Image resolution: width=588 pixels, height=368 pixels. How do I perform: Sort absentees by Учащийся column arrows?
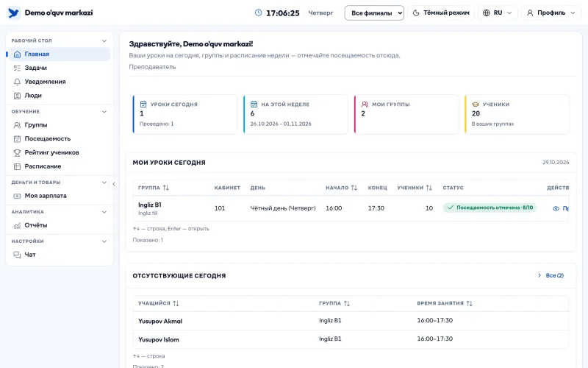click(x=176, y=303)
